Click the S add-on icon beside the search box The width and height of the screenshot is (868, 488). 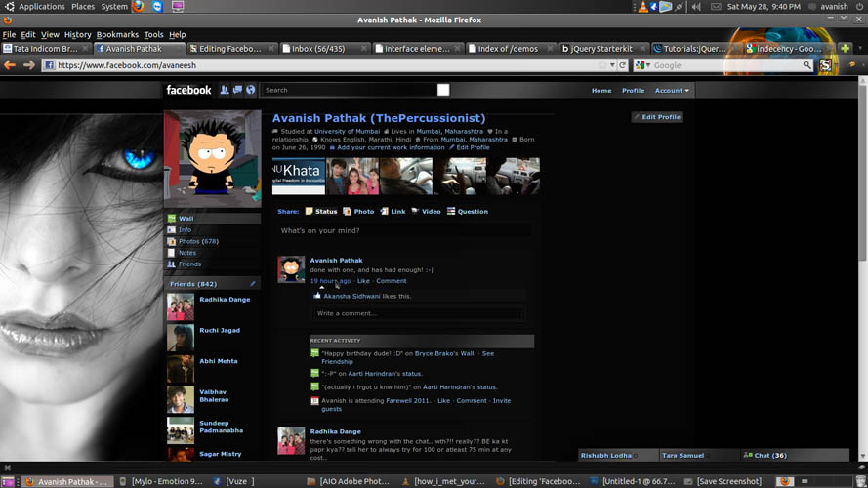pyautogui.click(x=825, y=65)
